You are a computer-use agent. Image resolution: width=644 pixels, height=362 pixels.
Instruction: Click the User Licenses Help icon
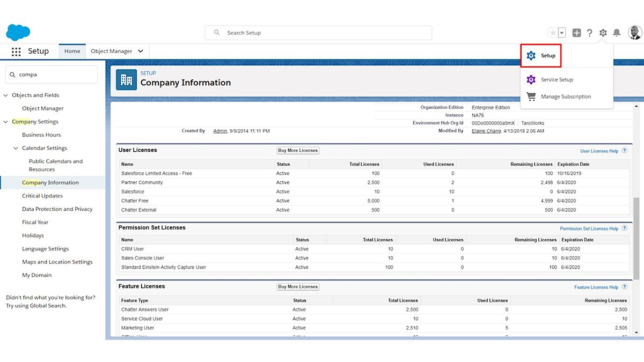point(625,151)
